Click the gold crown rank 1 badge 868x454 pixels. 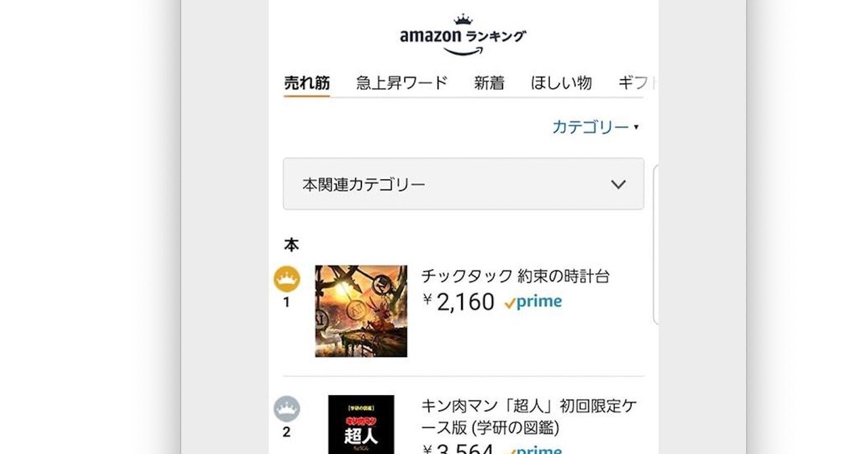pos(287,279)
